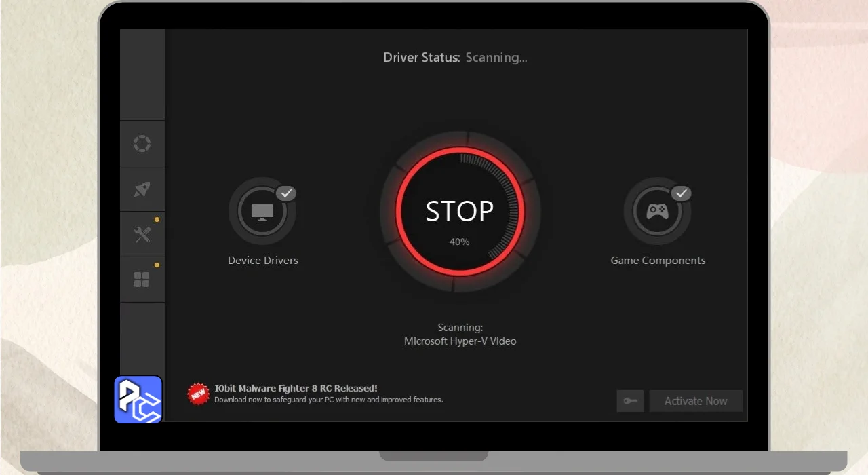Open the Scan tab ring icon in sidebar
Image resolution: width=868 pixels, height=475 pixels.
tap(142, 144)
